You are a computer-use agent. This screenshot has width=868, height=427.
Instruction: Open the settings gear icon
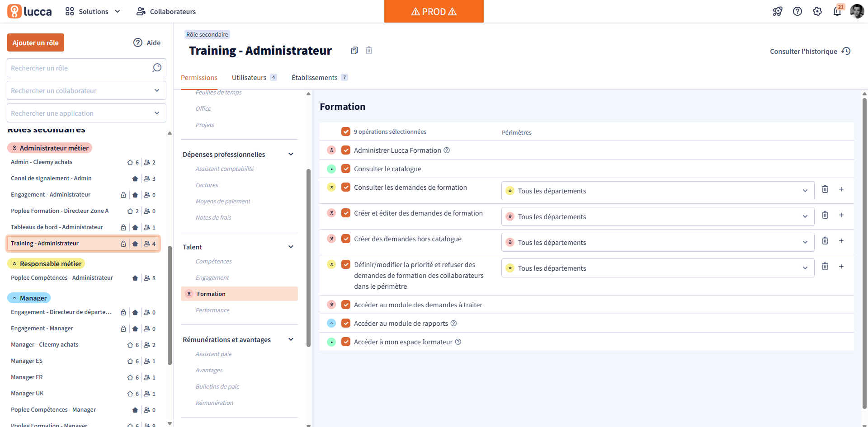point(817,11)
